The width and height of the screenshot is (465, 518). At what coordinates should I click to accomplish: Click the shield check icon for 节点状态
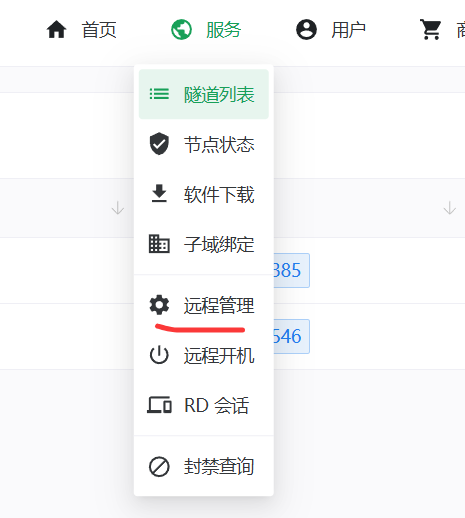[159, 144]
